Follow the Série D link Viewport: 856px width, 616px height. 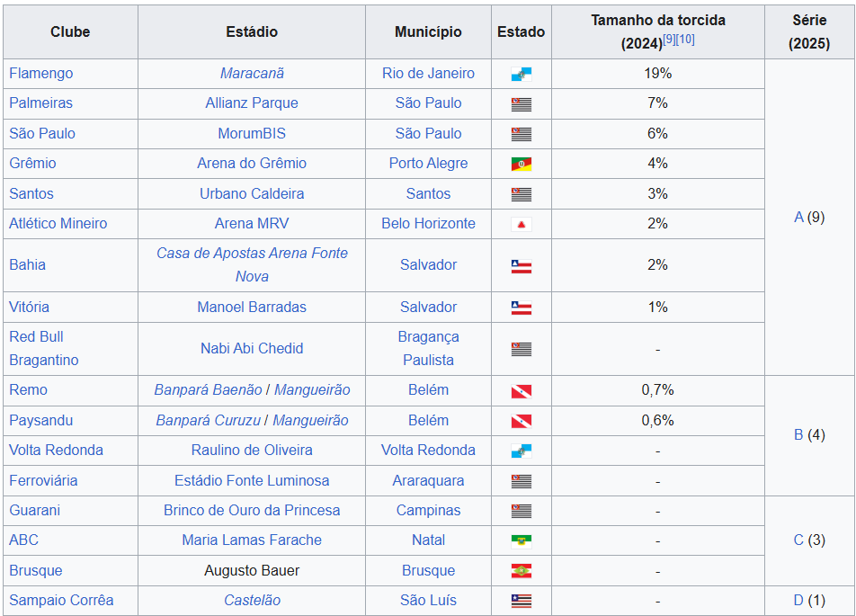(798, 601)
